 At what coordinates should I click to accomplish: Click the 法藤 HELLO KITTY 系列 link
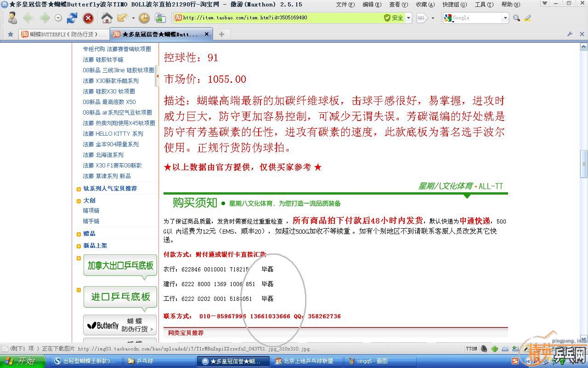tap(113, 134)
